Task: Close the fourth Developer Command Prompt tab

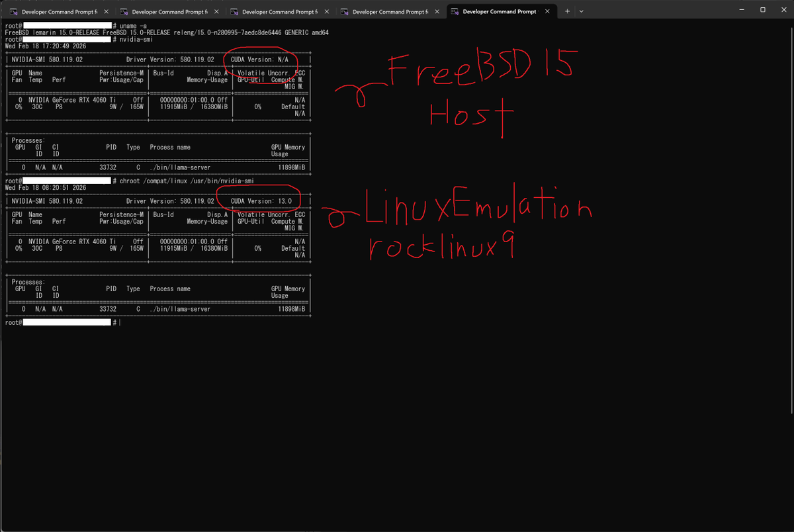Action: pyautogui.click(x=437, y=12)
